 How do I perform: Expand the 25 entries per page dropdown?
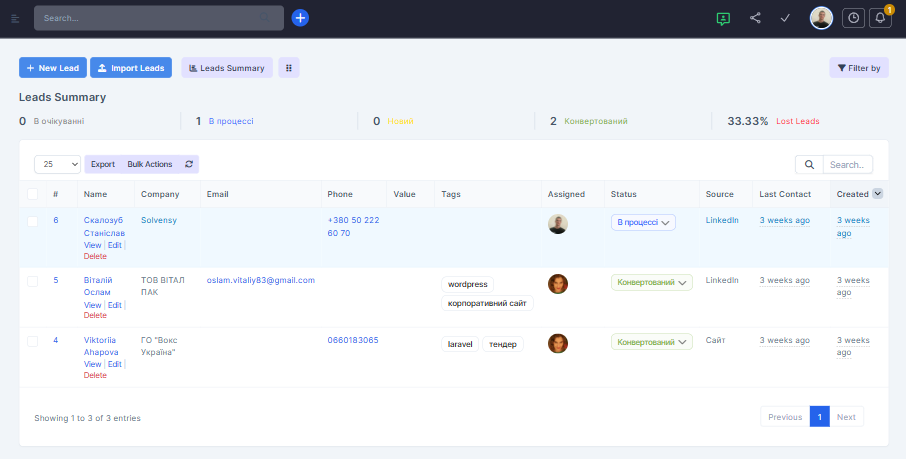pos(58,164)
